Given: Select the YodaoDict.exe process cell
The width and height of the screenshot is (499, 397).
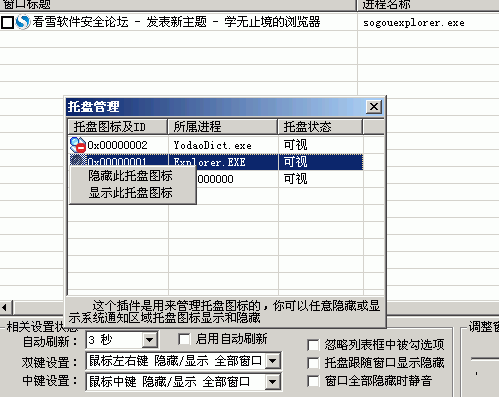Looking at the screenshot, I should coord(213,145).
